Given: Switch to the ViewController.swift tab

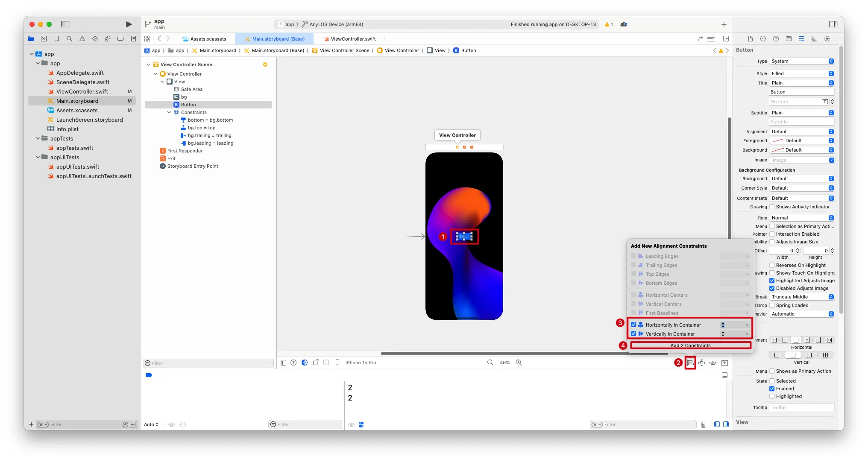Looking at the screenshot, I should [x=353, y=39].
